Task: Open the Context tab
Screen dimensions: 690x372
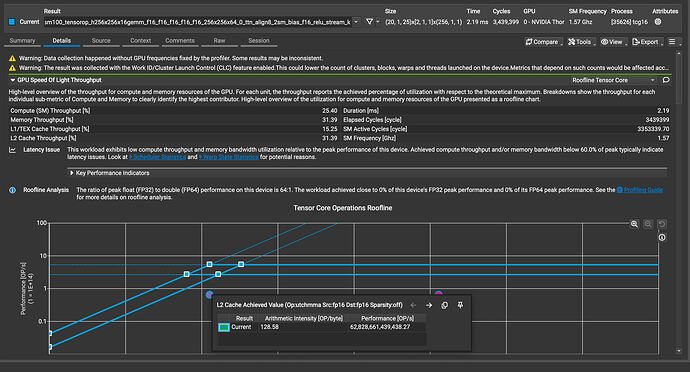Action: 141,41
